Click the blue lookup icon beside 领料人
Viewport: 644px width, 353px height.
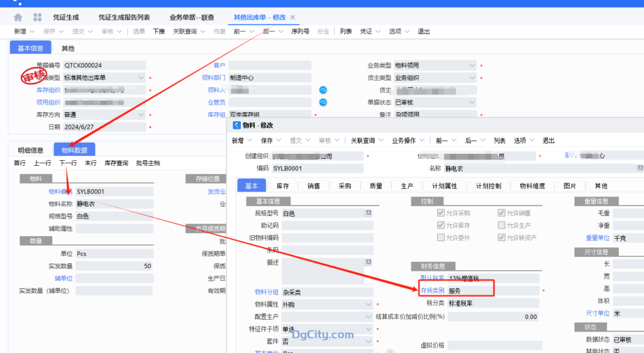(x=323, y=90)
